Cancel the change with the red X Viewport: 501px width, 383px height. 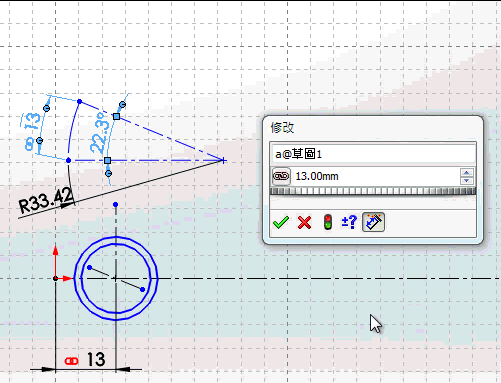click(304, 222)
